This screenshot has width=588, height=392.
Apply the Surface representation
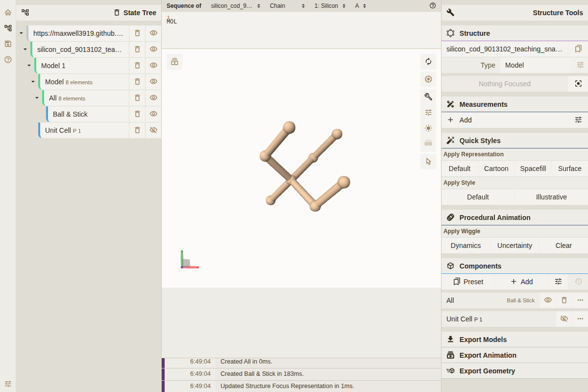[x=570, y=169]
